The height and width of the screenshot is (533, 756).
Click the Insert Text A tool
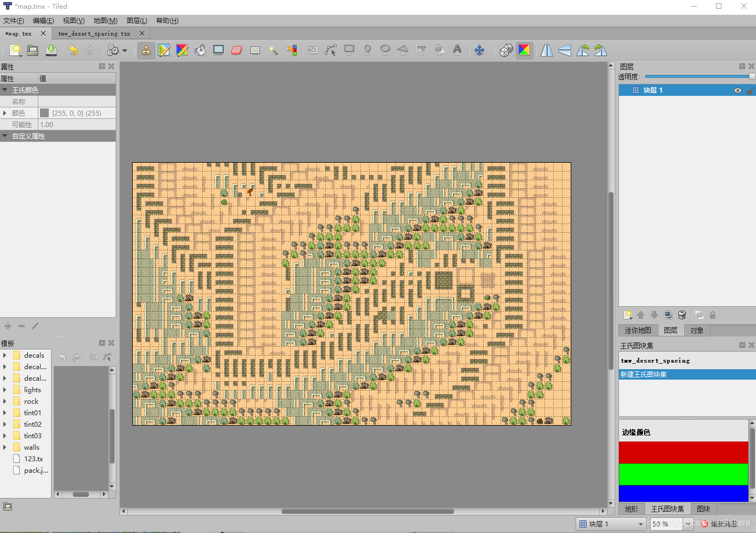(457, 50)
